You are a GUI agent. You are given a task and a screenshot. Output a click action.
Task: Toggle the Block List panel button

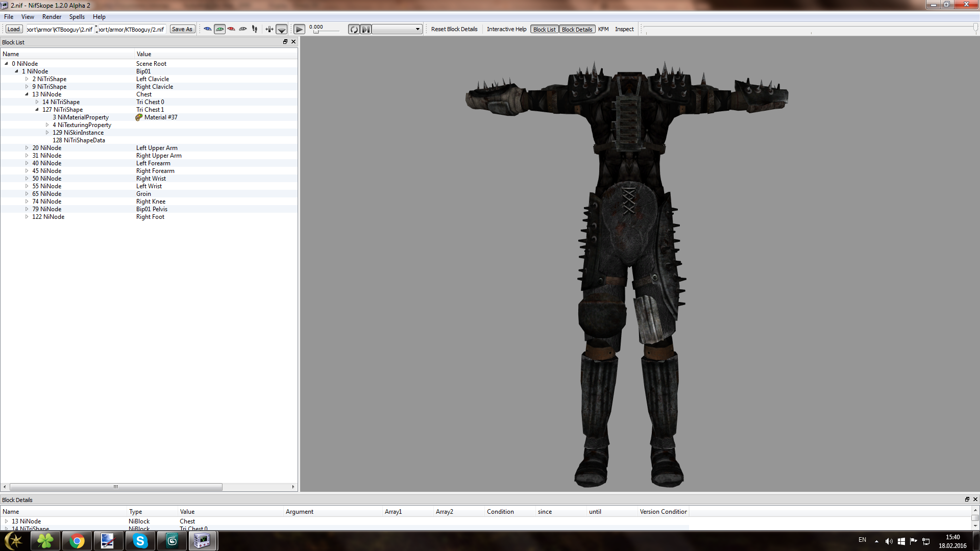[544, 29]
